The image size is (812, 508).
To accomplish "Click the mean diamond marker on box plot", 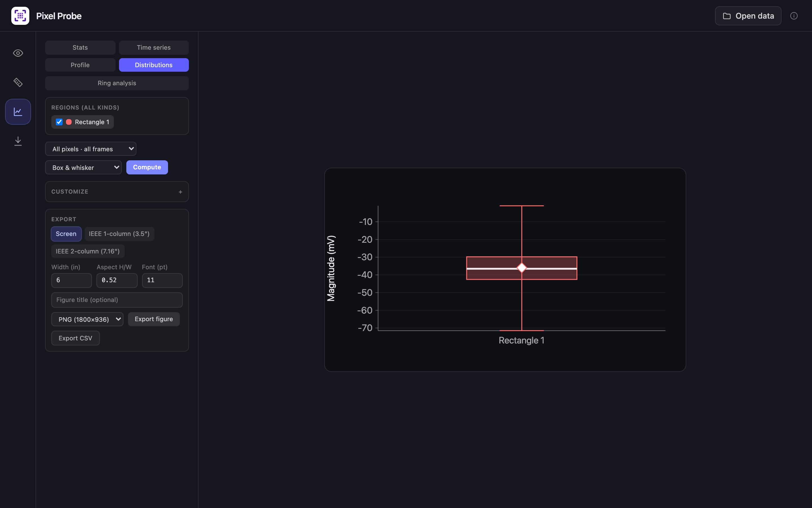I will click(521, 268).
